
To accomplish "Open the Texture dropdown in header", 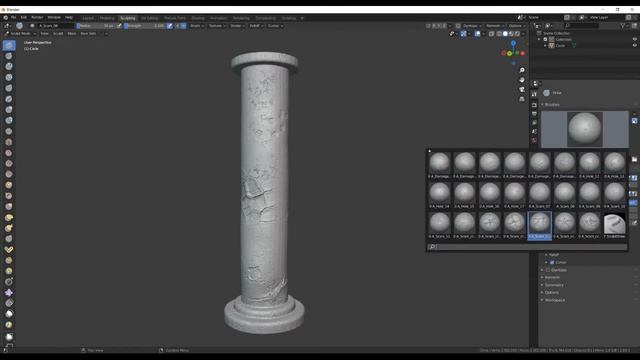I will tap(217, 26).
